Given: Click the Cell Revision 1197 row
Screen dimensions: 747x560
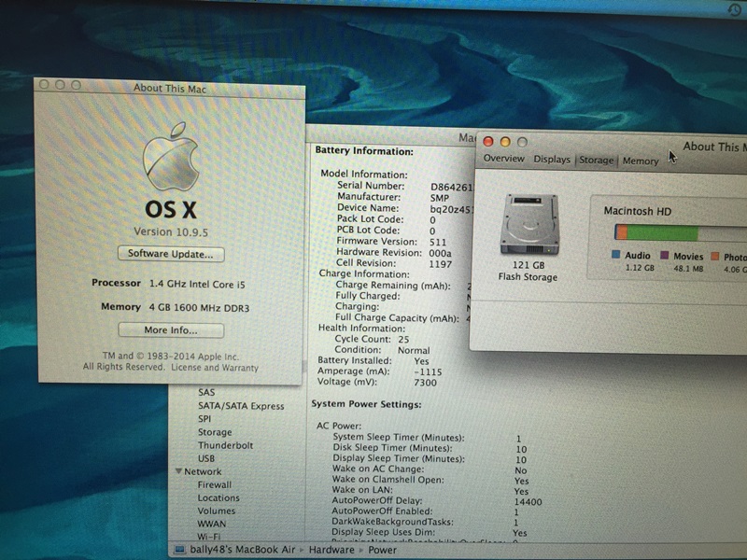Looking at the screenshot, I should click(393, 263).
